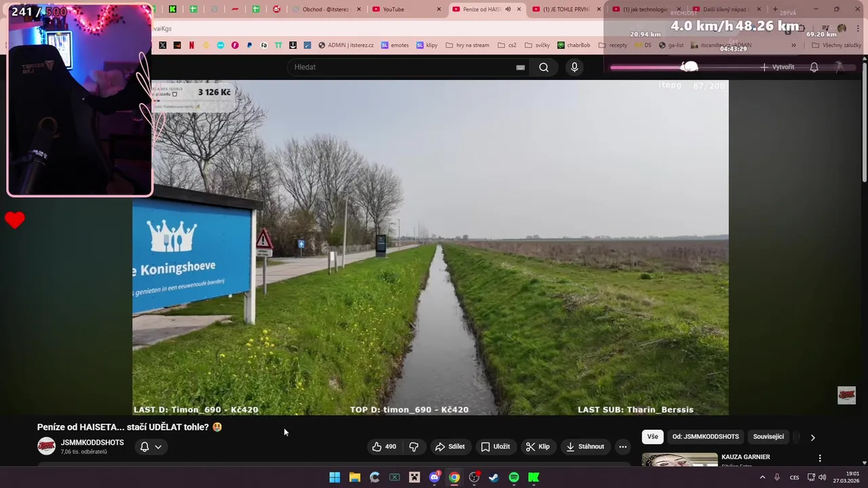Screen dimensions: 868x488
Task: Click the JSMMKODDSHOTS channel avatar
Action: pyautogui.click(x=46, y=446)
